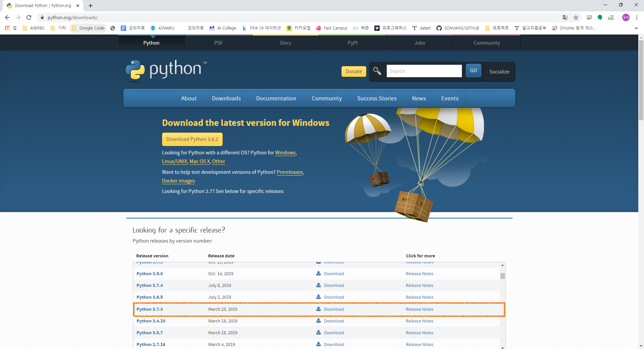
Task: Open the News navigation menu
Action: point(419,98)
